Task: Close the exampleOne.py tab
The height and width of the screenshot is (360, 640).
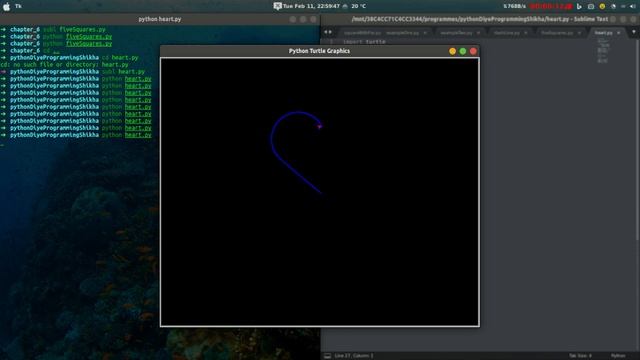Action: [x=425, y=33]
